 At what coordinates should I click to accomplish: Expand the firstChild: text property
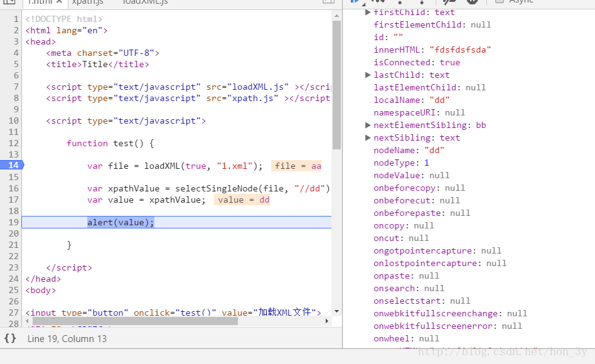coord(367,12)
